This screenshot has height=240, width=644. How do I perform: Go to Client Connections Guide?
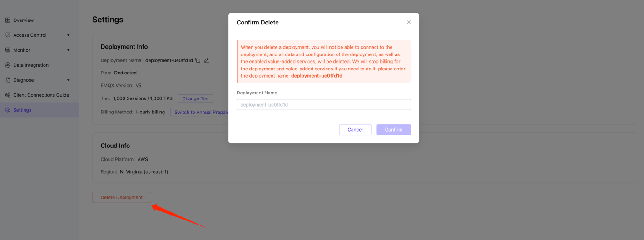click(x=41, y=95)
